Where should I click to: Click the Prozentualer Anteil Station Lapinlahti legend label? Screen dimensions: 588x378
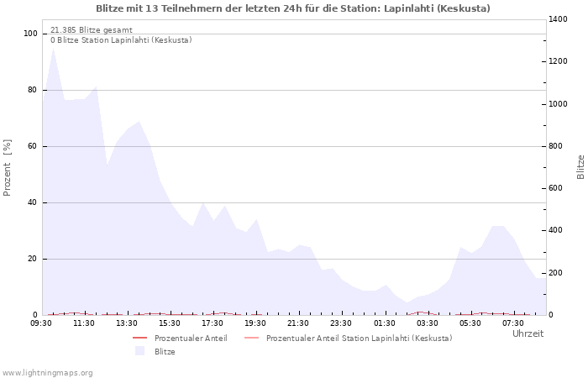coord(359,339)
